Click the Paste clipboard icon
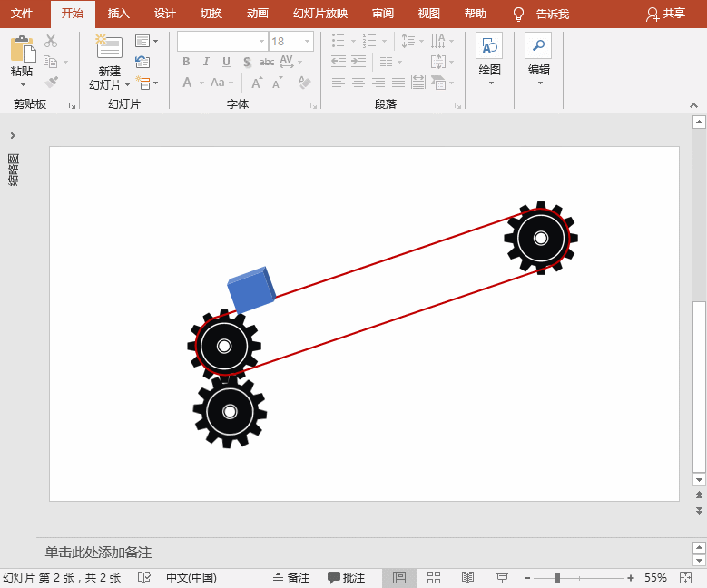707x588 pixels. click(23, 49)
